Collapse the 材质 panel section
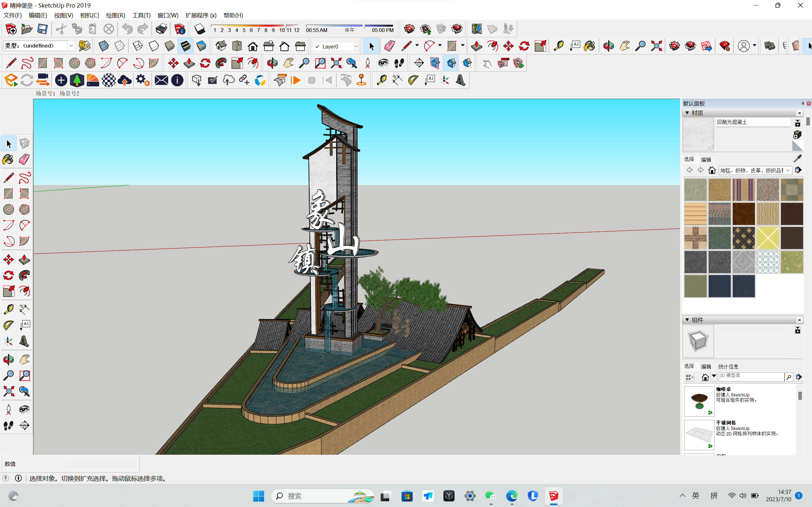 point(687,113)
